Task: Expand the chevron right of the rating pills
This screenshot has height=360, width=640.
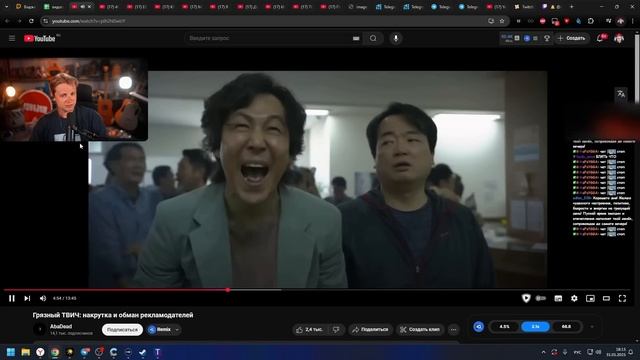Action: click(592, 327)
